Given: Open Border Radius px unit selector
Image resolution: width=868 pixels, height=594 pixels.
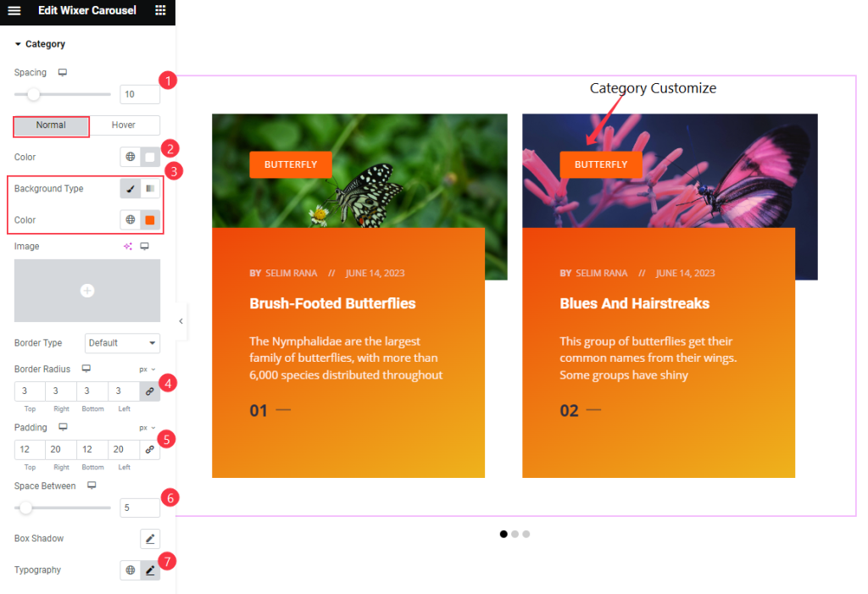Looking at the screenshot, I should [x=147, y=369].
